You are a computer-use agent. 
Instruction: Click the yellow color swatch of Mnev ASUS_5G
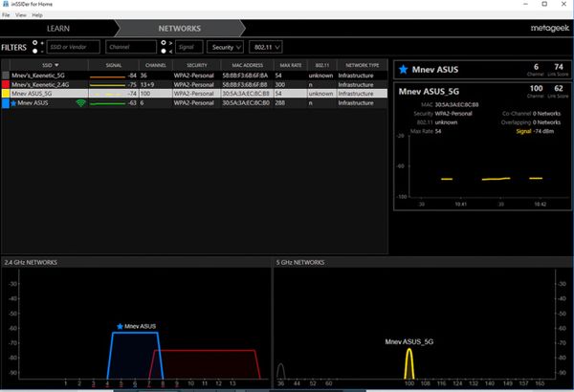[x=6, y=94]
